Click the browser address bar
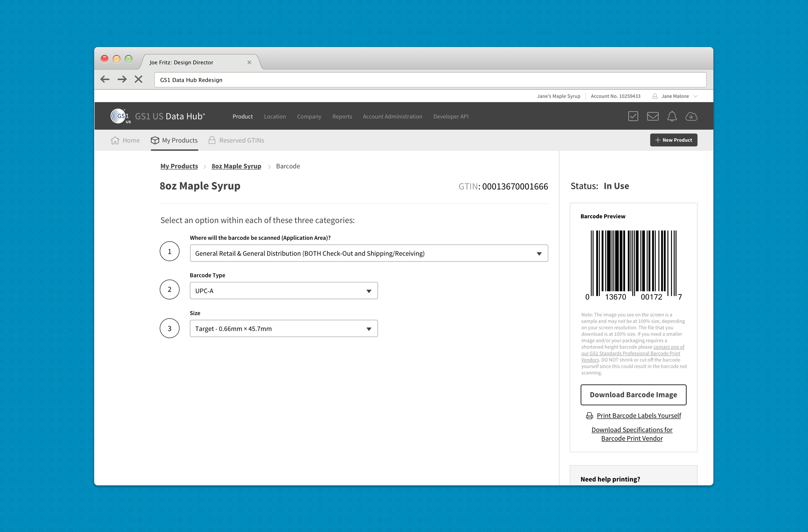 click(x=430, y=80)
